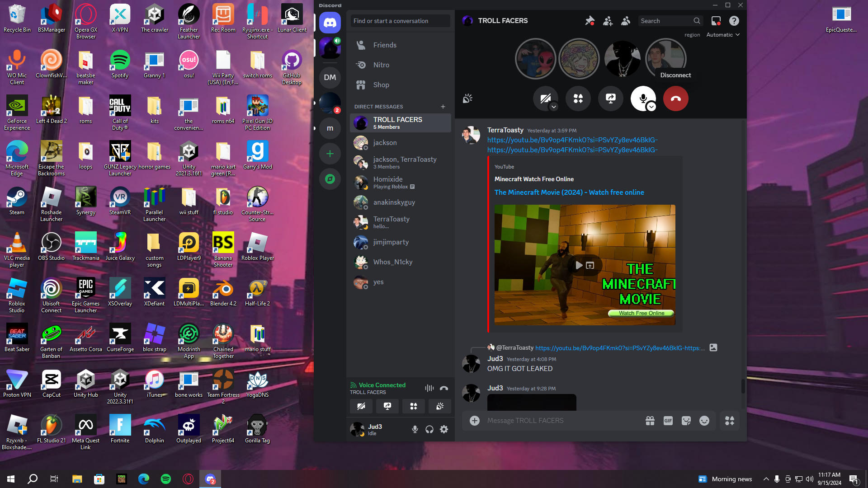Expand camera options arrow on camera button
This screenshot has width=868, height=488.
tap(554, 107)
